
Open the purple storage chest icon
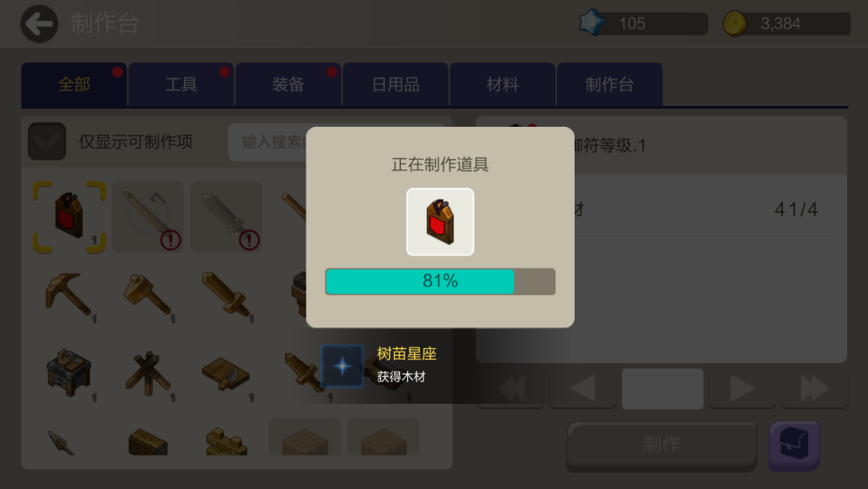click(x=794, y=446)
